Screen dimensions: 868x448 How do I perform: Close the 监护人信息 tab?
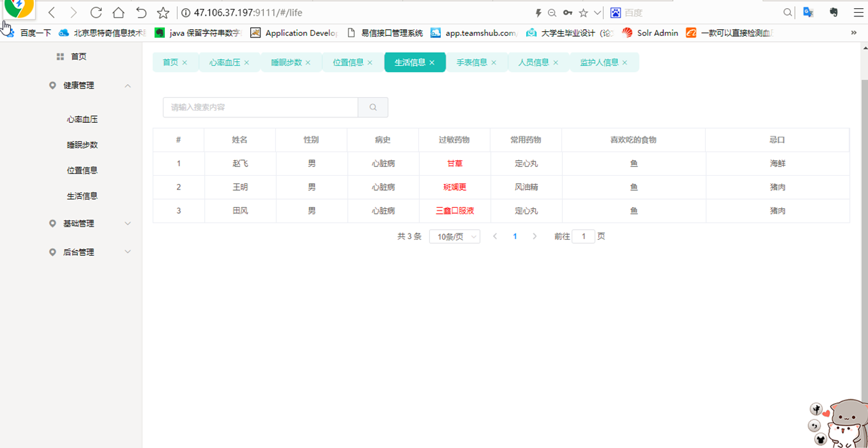click(625, 62)
